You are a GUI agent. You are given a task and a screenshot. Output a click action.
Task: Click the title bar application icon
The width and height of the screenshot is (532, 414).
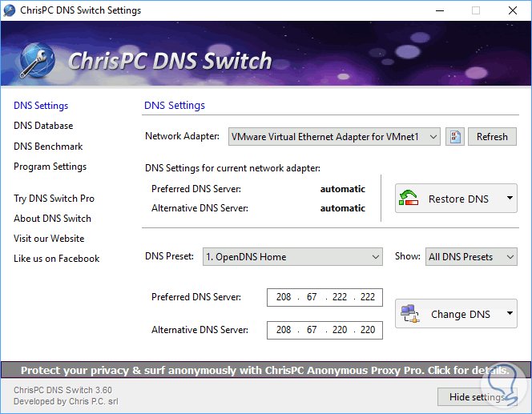coord(9,10)
